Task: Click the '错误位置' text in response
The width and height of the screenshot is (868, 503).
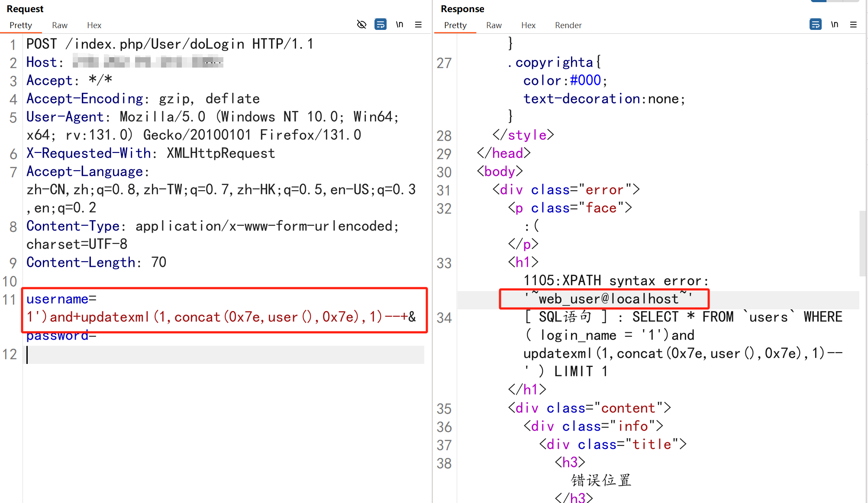Action: 601,480
